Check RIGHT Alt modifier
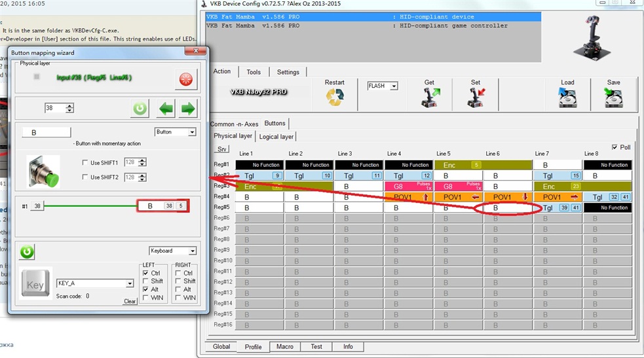The image size is (644, 358). (178, 289)
